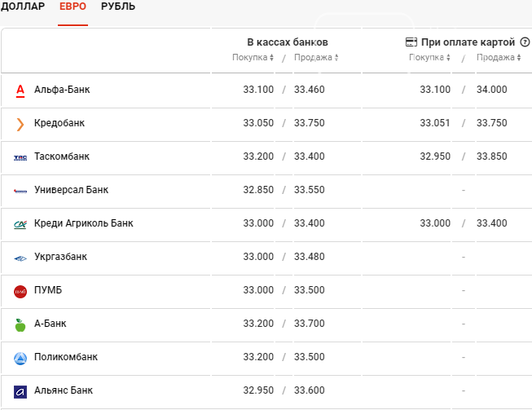Click the Поликомбанк blue logo

coord(20,359)
